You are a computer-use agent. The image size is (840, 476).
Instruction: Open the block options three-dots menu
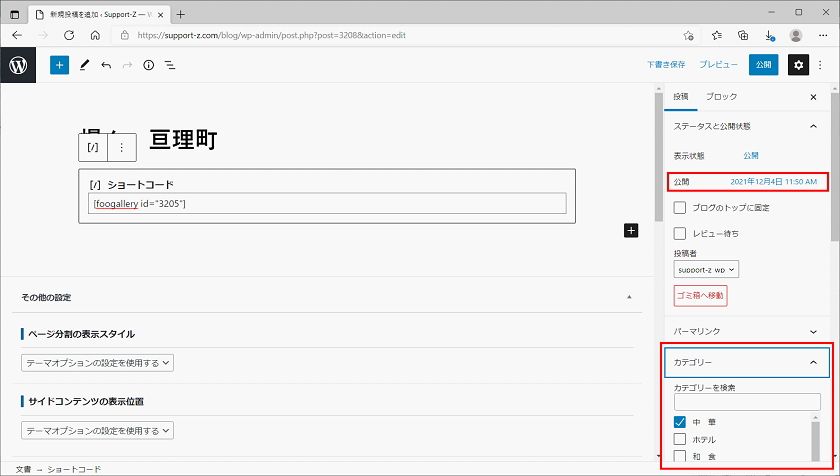121,147
